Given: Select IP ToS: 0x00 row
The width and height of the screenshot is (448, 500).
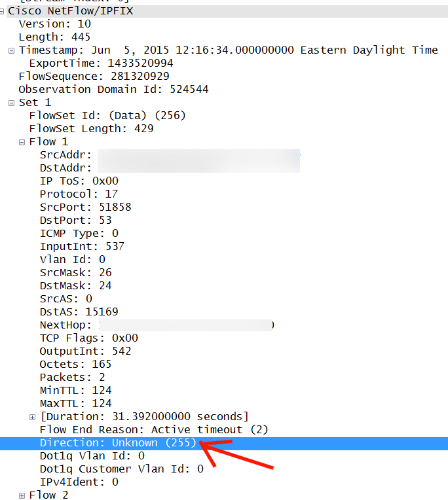Looking at the screenshot, I should point(79,181).
